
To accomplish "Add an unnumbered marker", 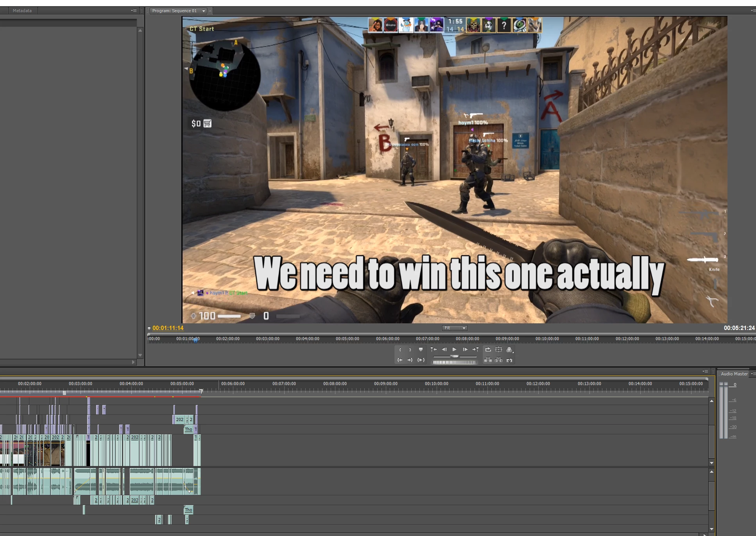I will pos(421,350).
